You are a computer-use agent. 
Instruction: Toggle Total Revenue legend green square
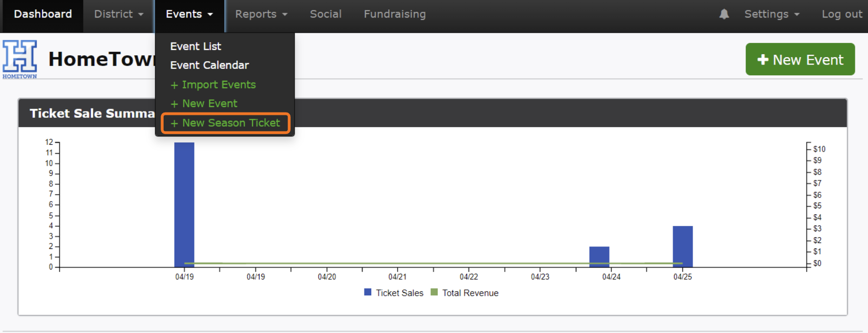pyautogui.click(x=434, y=292)
